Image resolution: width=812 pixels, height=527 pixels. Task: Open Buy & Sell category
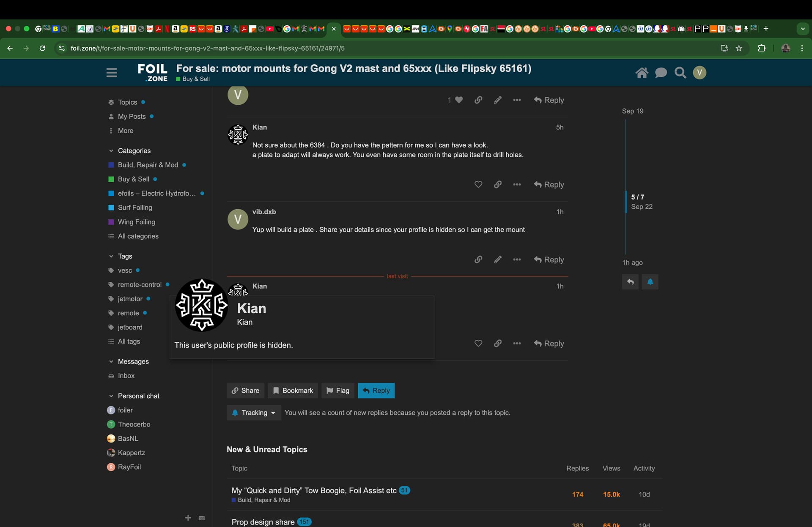[x=133, y=179]
